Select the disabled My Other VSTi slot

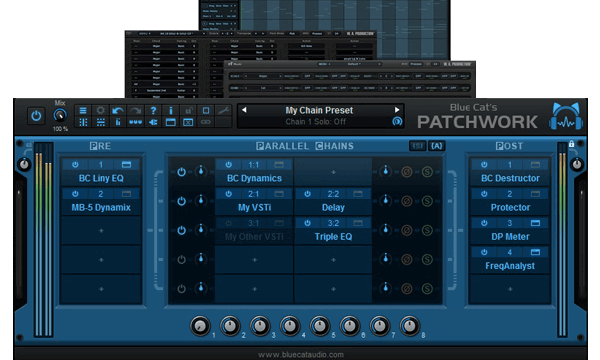254,236
